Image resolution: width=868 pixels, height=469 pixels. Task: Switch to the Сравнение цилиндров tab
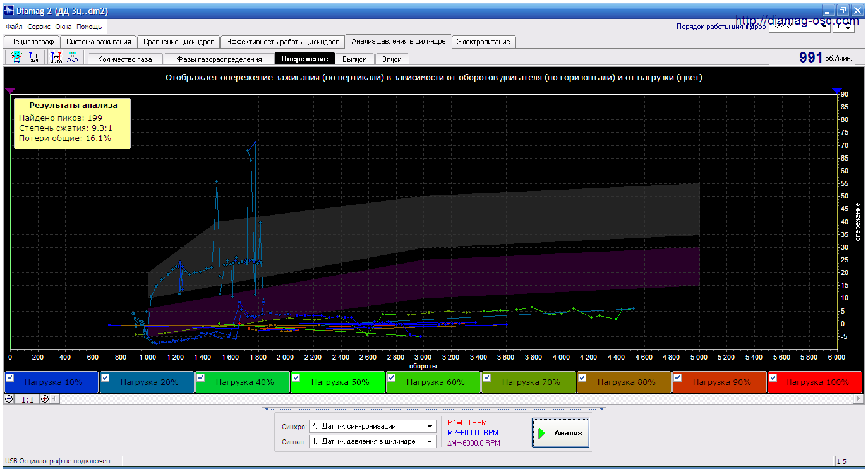coord(179,42)
